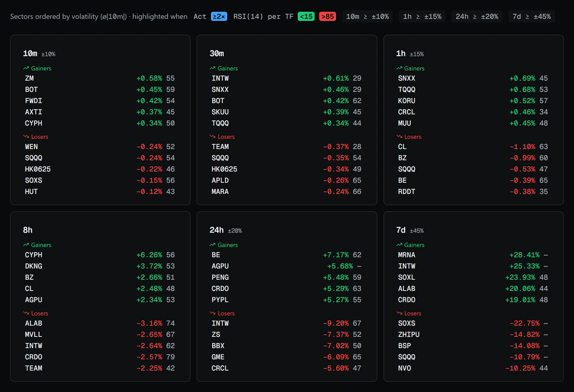This screenshot has height=392, width=574.
Task: Select FWDI row in 10m gainers
Action: point(100,101)
